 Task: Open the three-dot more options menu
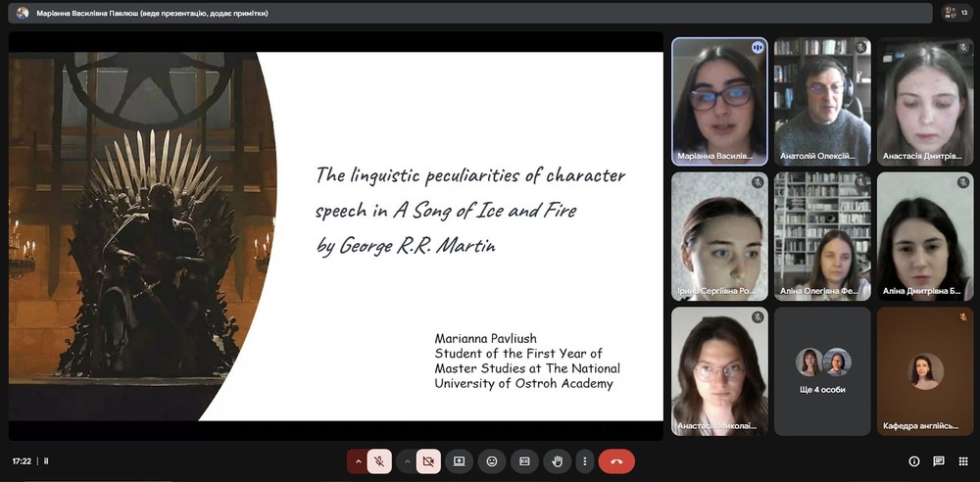[x=585, y=460]
